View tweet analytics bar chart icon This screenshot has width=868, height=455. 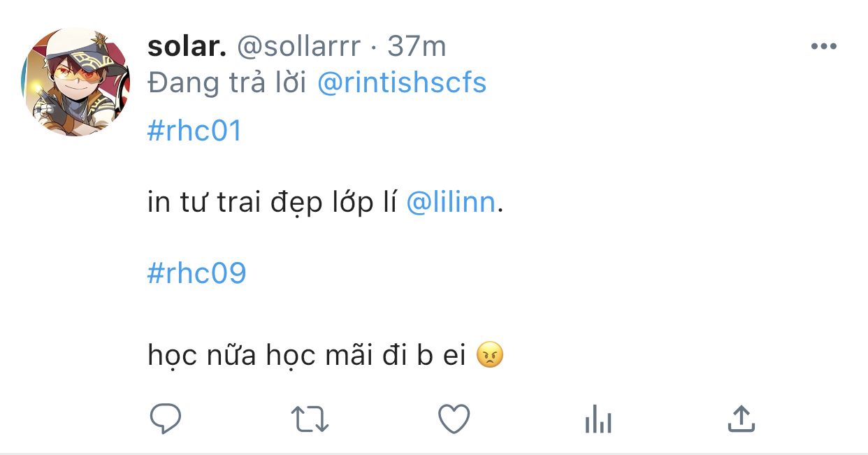click(598, 421)
